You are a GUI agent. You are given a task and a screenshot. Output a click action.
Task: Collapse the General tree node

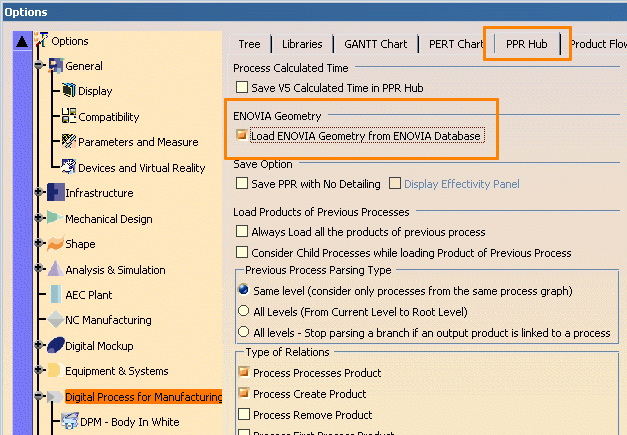point(39,65)
